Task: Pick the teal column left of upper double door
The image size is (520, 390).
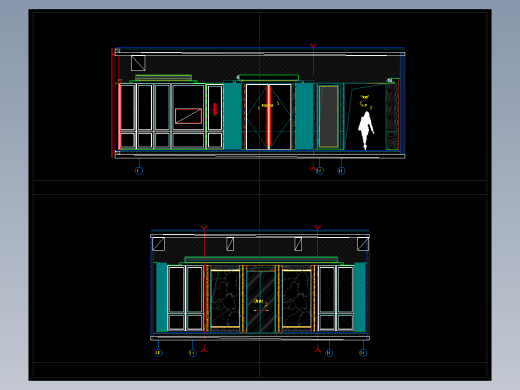Action: (x=233, y=116)
